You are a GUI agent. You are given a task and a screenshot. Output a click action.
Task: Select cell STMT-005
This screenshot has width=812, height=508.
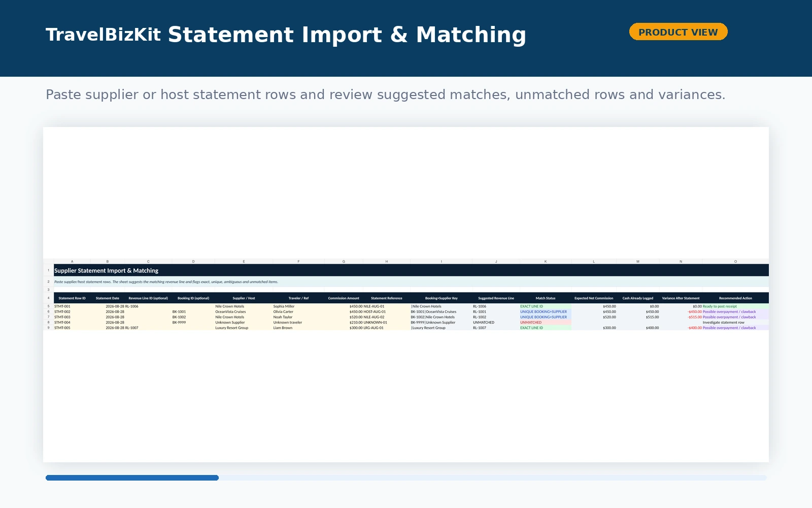click(72, 328)
